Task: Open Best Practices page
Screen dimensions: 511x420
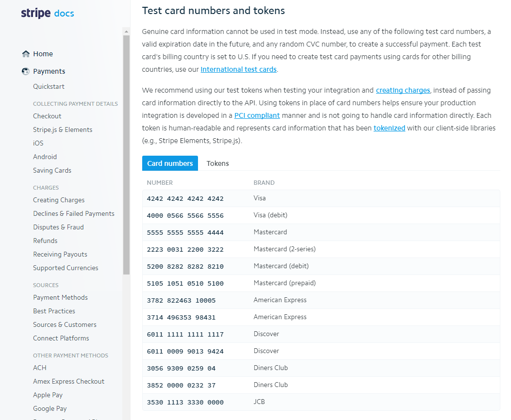Action: (54, 311)
